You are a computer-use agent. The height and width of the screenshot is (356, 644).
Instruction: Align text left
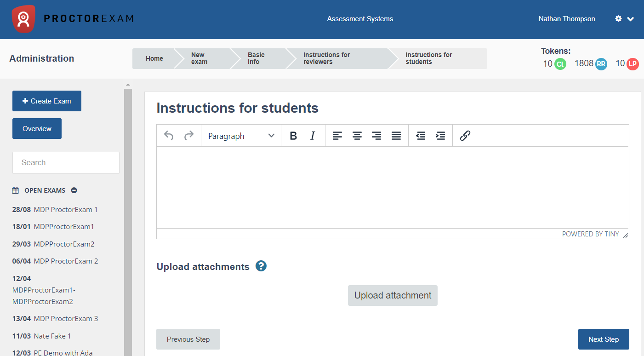tap(337, 136)
